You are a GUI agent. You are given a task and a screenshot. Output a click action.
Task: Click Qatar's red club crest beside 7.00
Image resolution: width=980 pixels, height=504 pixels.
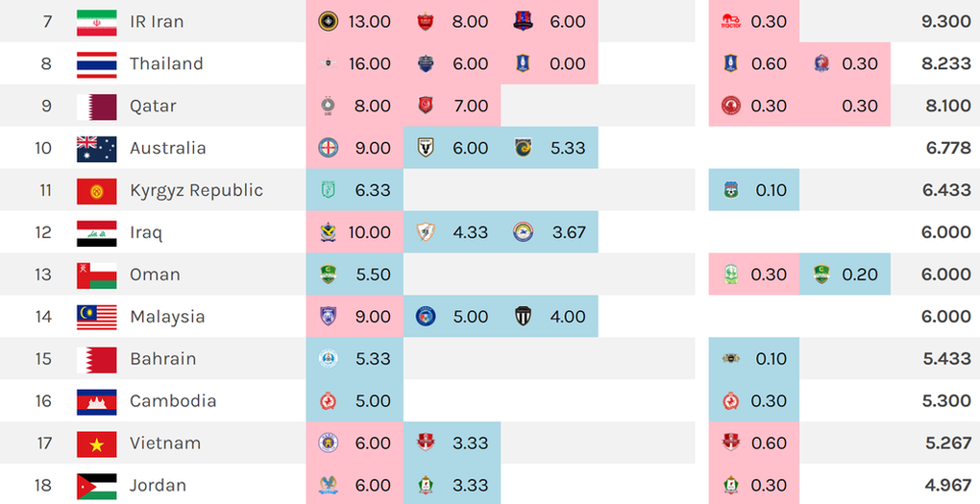(x=426, y=107)
